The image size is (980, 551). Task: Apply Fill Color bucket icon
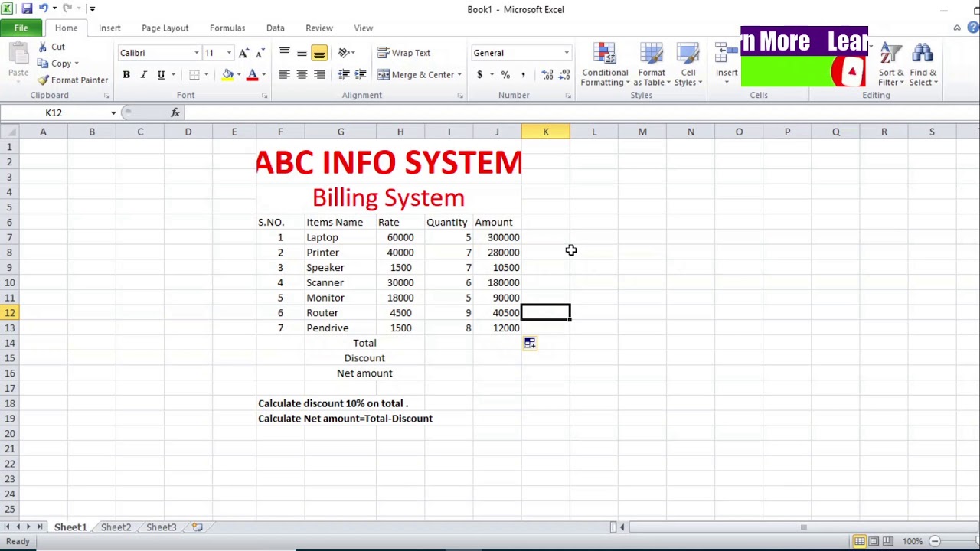pyautogui.click(x=227, y=75)
